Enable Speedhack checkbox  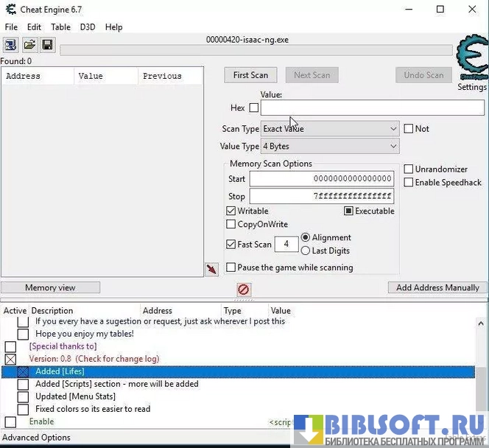(x=409, y=182)
